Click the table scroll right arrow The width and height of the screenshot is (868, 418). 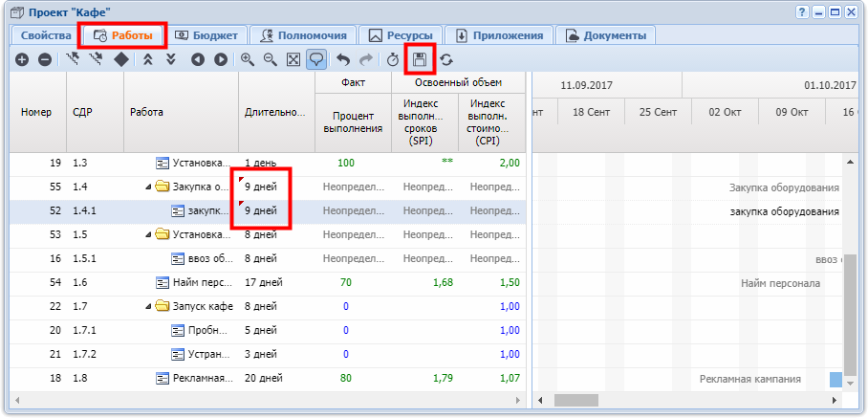(518, 400)
